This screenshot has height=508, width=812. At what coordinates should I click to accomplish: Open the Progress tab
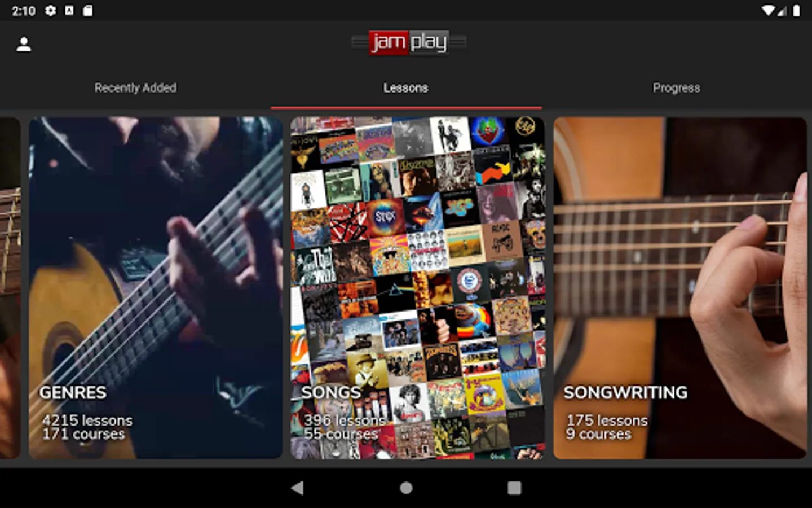[676, 88]
